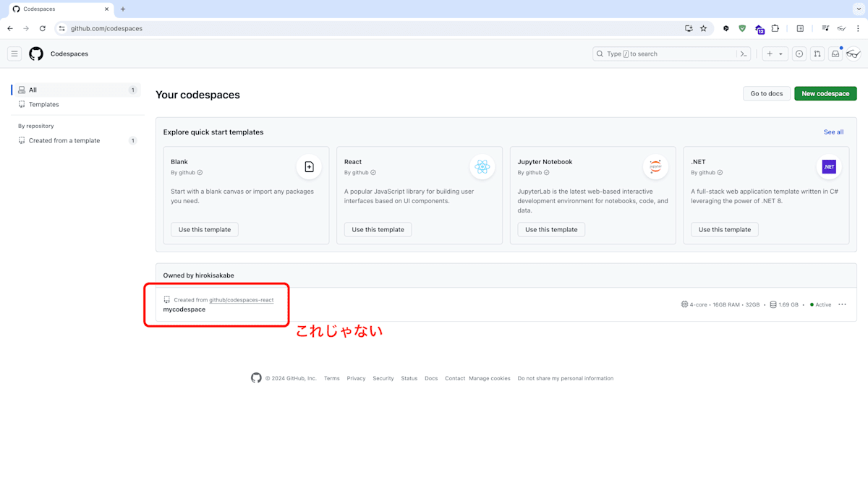Click the Go to docs button
This screenshot has width=868, height=488.
click(766, 93)
